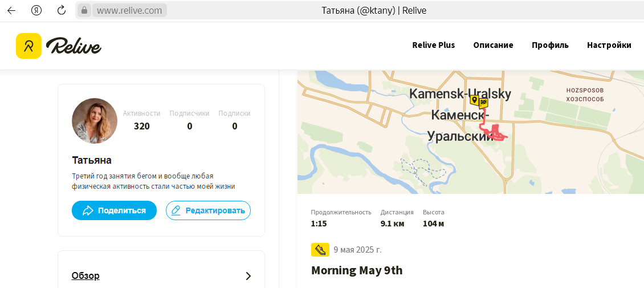644x288 pixels.
Task: Go back using the browser back arrow
Action: pos(11,11)
